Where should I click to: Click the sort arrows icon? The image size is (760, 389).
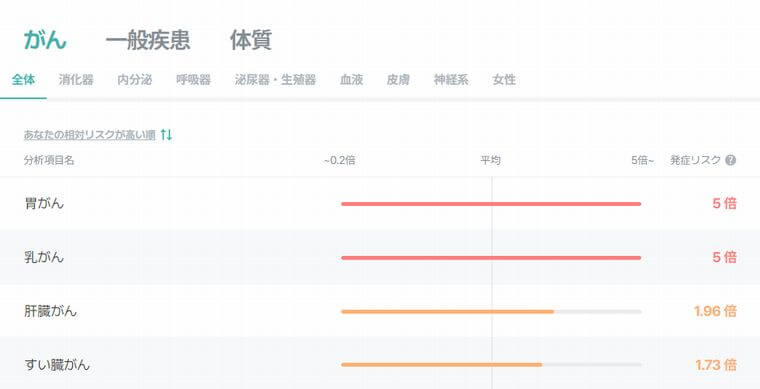click(x=166, y=135)
